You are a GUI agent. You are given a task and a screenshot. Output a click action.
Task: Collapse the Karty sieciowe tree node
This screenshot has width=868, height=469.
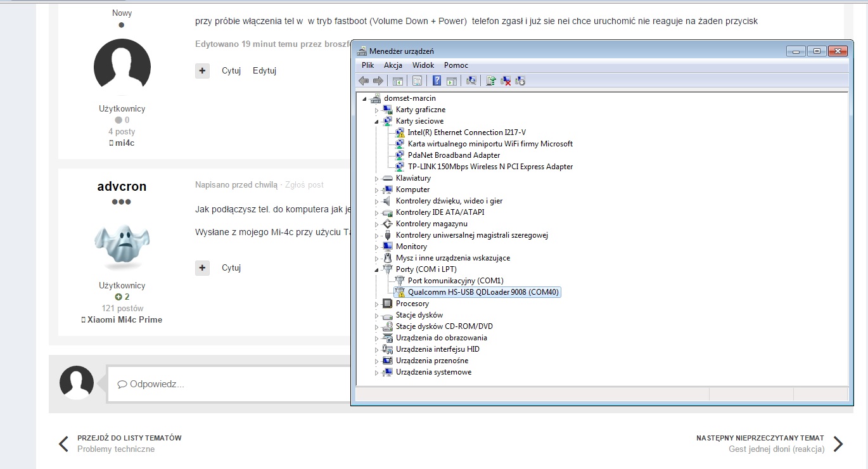[x=376, y=121]
